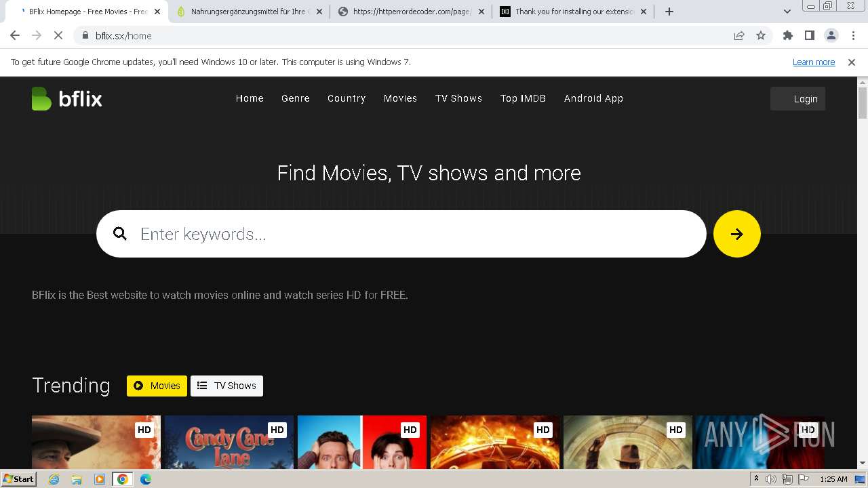Dismiss the Chrome update notification bar
Viewport: 868px width, 488px height.
coord(852,62)
